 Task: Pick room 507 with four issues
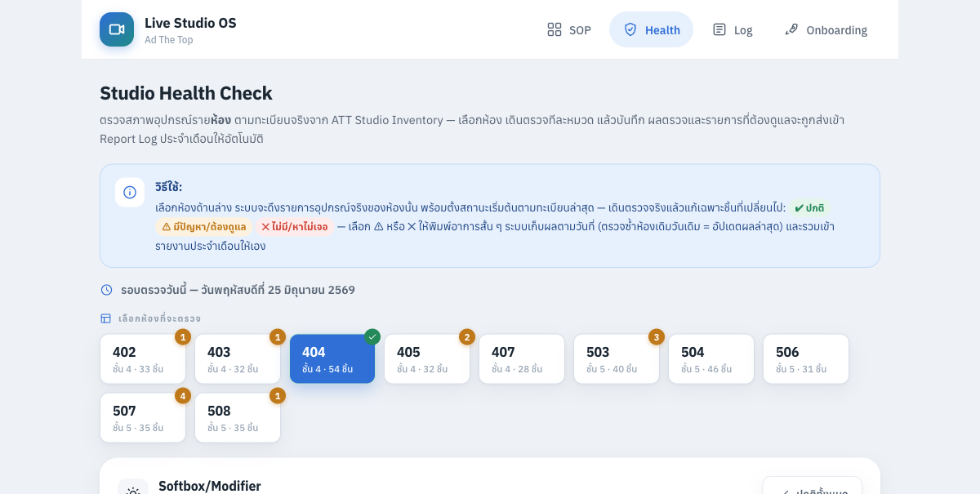point(143,417)
